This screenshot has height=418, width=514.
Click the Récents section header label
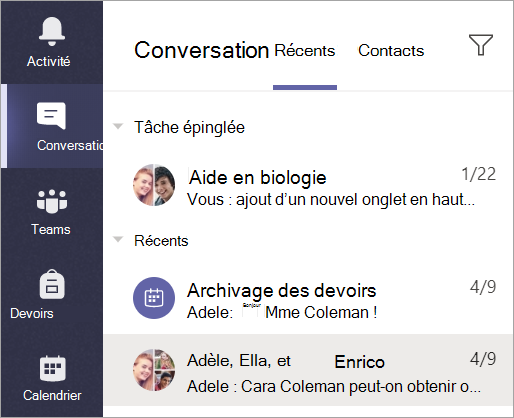point(161,241)
